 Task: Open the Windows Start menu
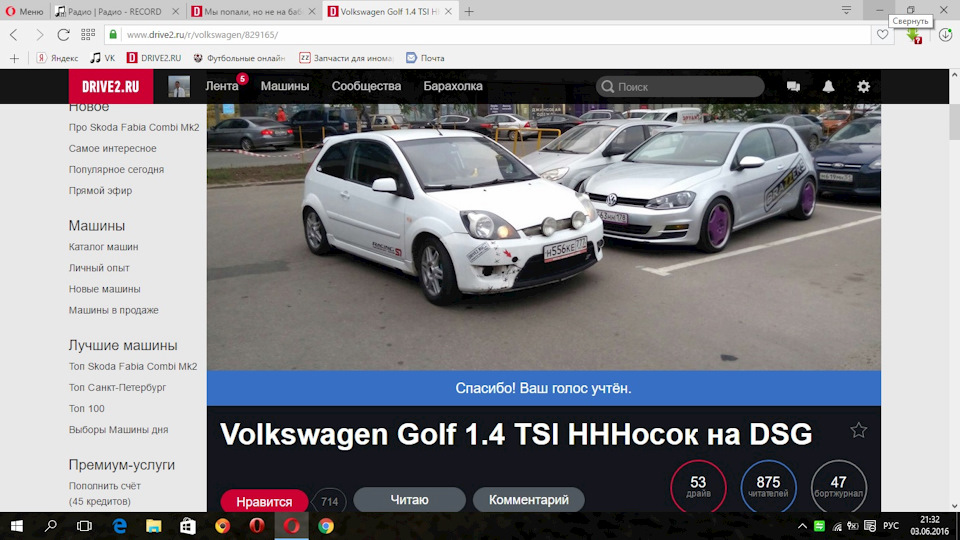click(x=17, y=526)
